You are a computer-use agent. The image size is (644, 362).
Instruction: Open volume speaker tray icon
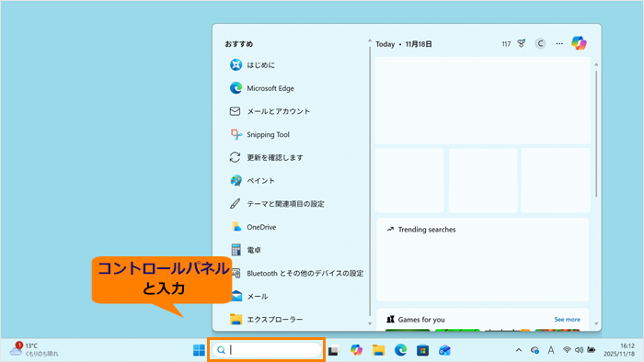[579, 350]
